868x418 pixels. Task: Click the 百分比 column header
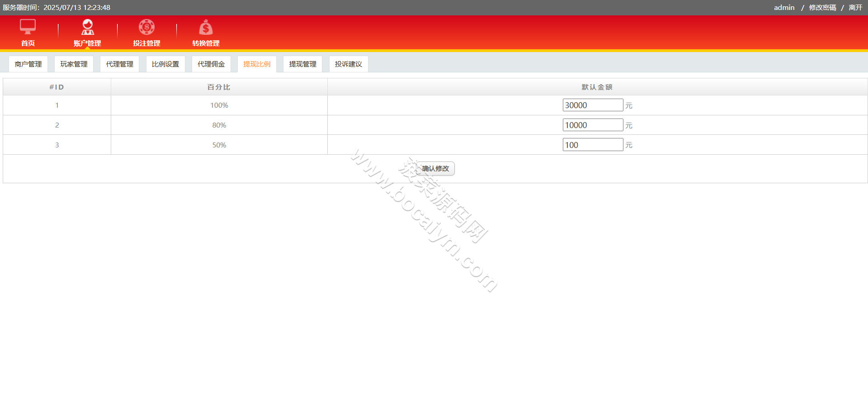219,87
